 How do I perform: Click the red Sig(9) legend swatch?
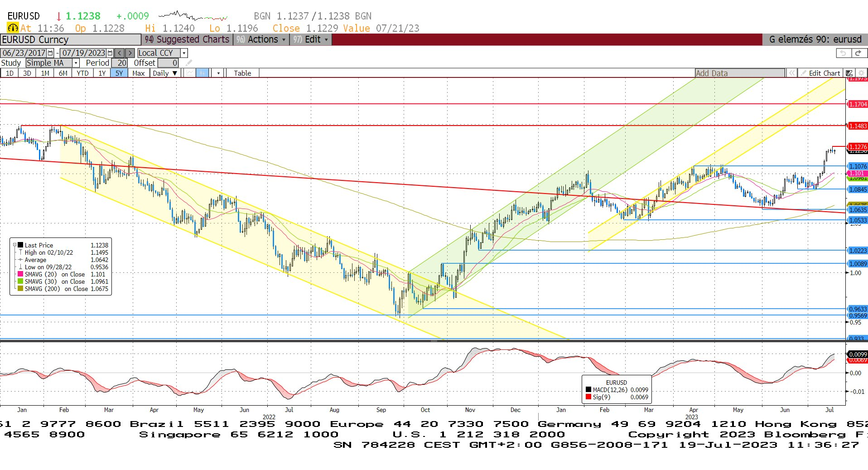588,397
